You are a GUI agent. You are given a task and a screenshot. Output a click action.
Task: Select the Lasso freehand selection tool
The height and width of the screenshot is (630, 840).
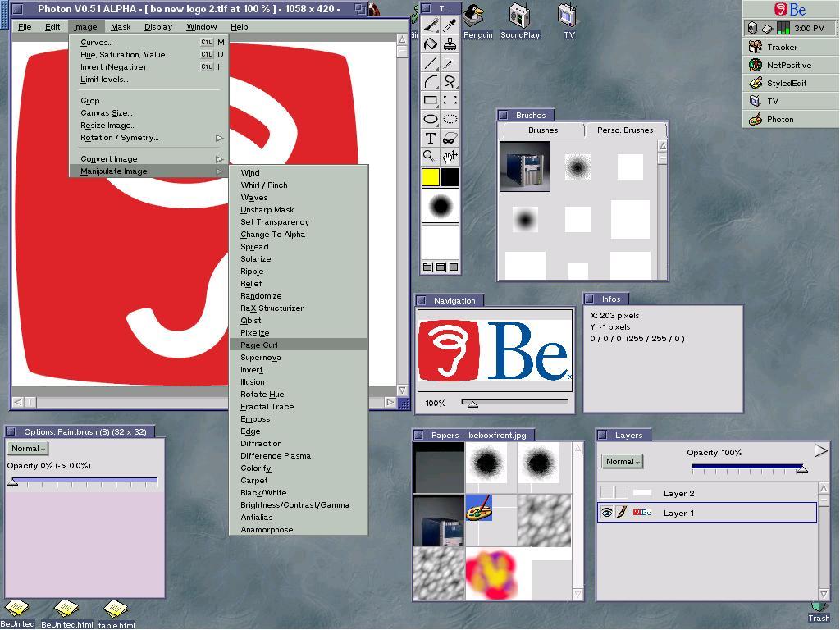click(450, 81)
